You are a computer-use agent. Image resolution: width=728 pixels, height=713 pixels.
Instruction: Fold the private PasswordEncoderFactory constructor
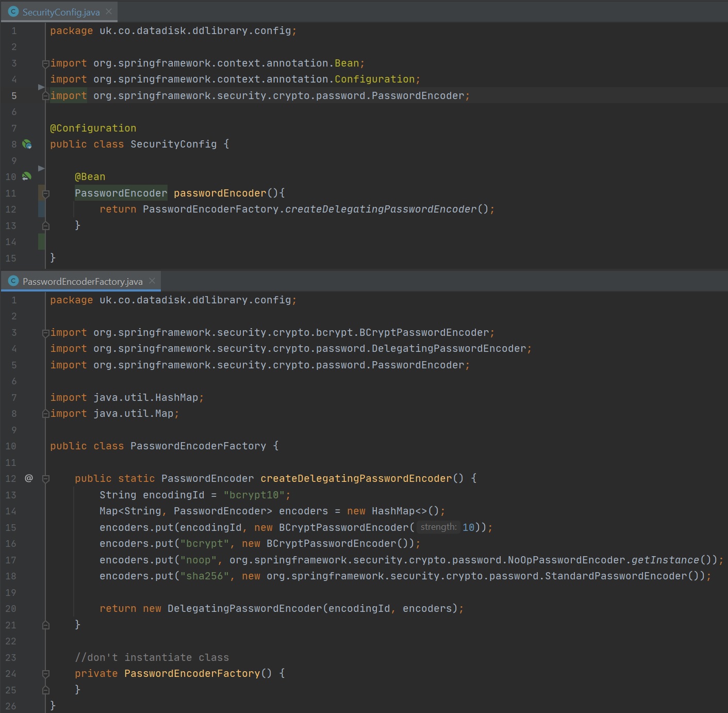tap(45, 674)
